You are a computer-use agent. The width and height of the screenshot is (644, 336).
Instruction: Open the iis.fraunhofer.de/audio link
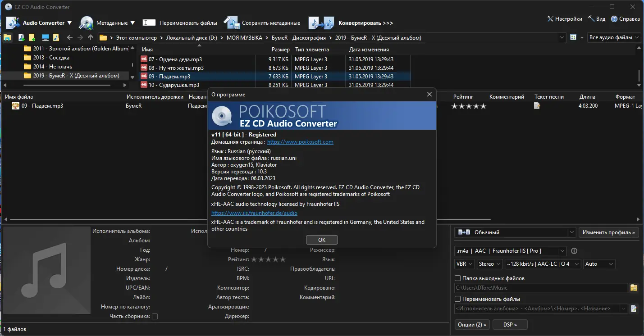(x=254, y=213)
